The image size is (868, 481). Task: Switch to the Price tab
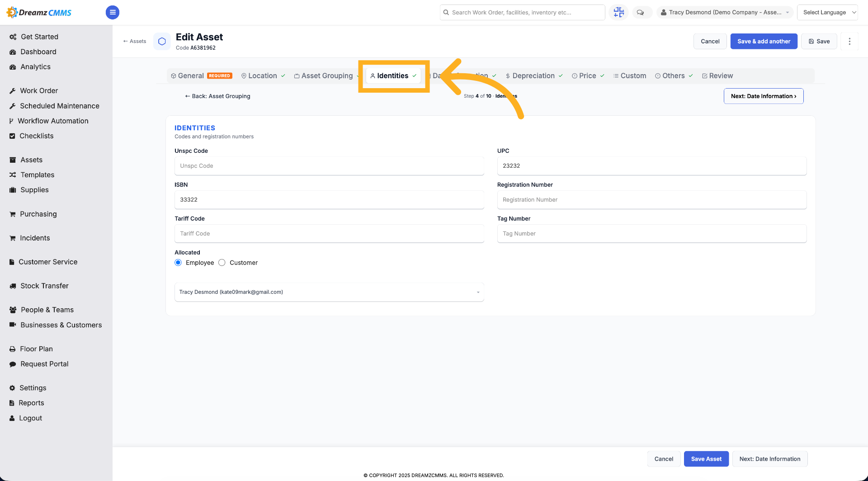point(588,76)
